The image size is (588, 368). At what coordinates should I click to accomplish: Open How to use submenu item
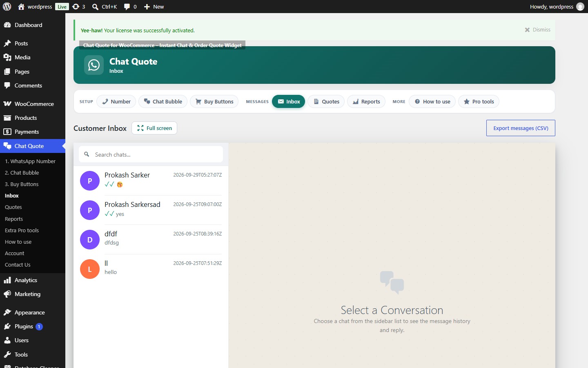point(18,242)
